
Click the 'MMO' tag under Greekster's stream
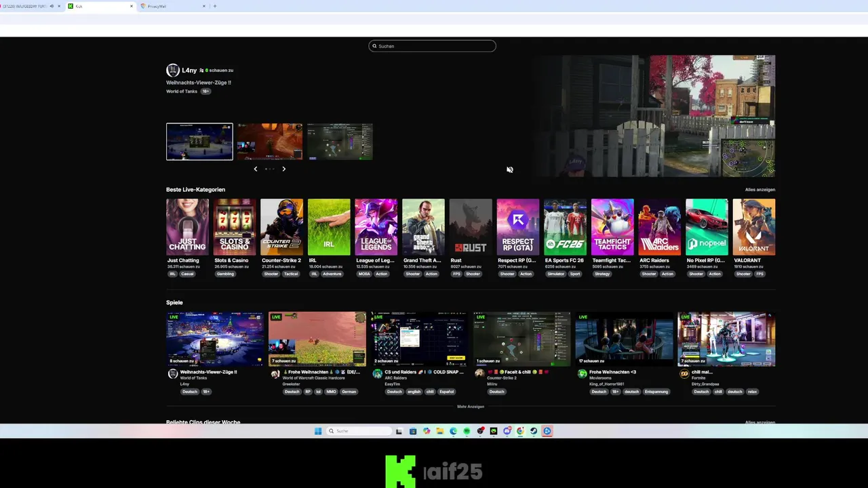tap(331, 392)
